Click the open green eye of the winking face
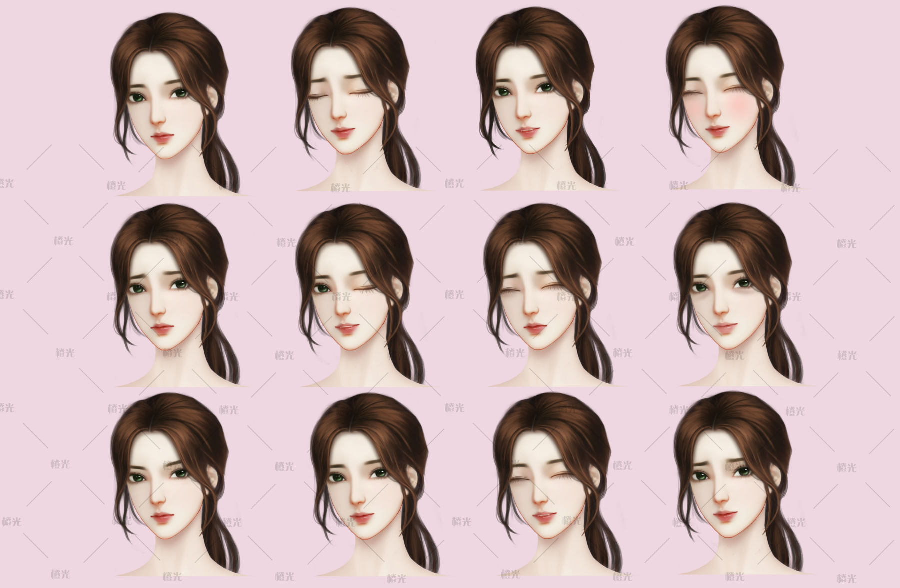 coord(322,289)
